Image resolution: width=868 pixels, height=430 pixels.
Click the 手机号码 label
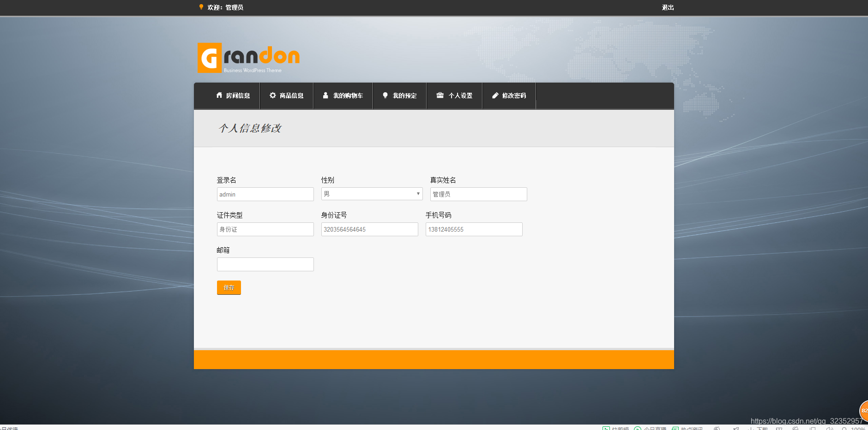(x=439, y=215)
